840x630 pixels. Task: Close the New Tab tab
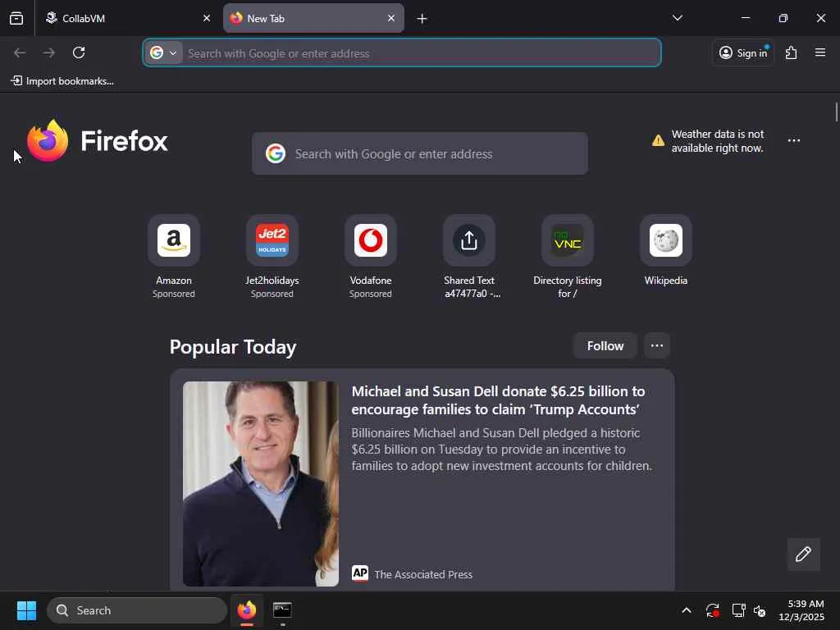[x=391, y=18]
